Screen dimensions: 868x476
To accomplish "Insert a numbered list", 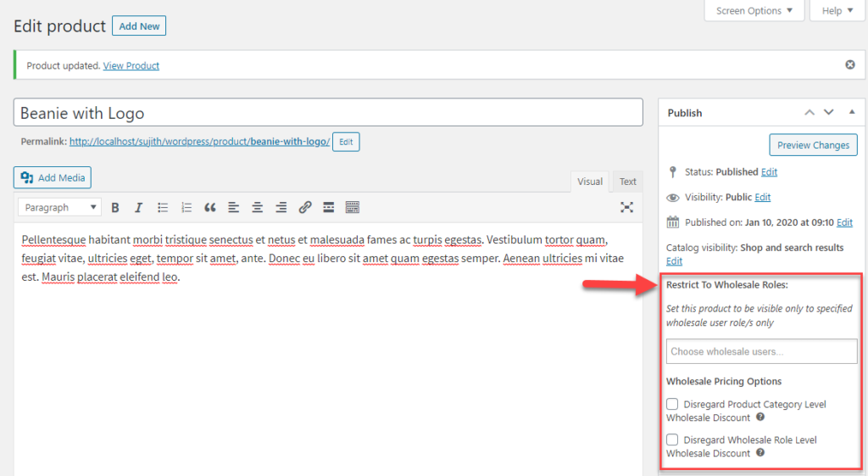I will click(186, 207).
